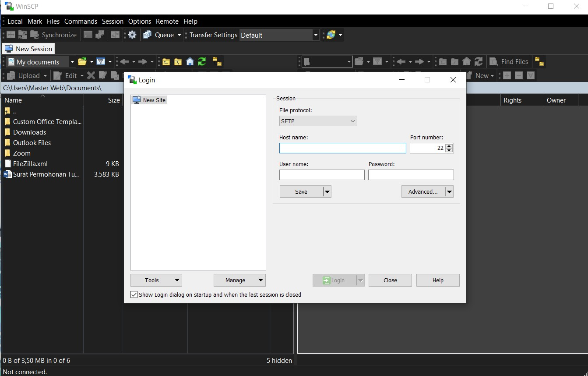The image size is (588, 376).
Task: Click local panel filter icon
Action: pos(101,62)
